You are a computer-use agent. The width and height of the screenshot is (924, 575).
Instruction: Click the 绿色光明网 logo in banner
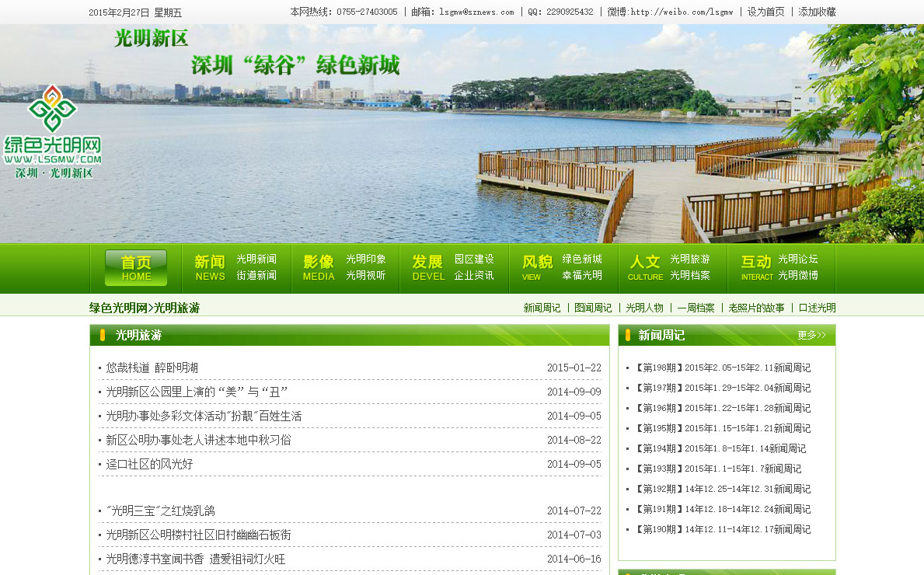tap(52, 132)
